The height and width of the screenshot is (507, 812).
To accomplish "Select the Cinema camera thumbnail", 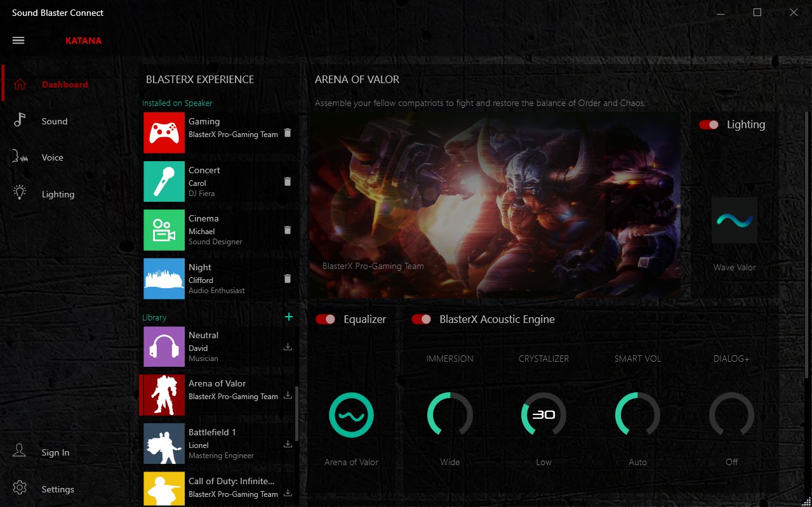I will coord(164,230).
